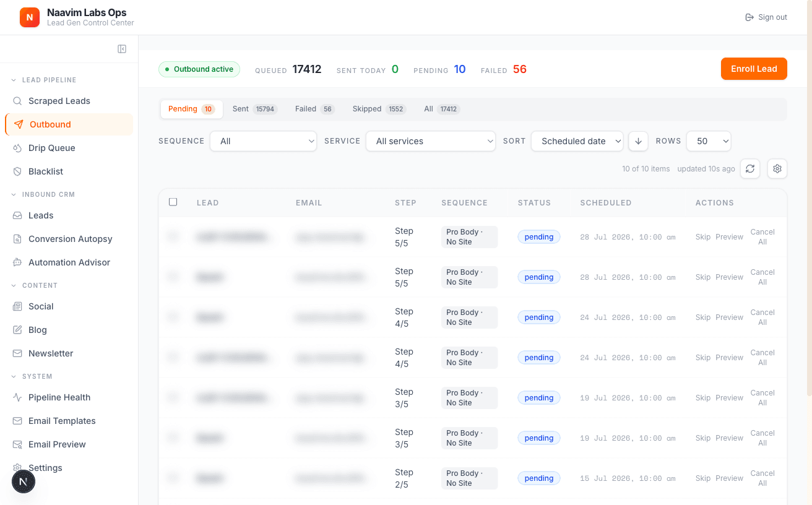The width and height of the screenshot is (812, 505).
Task: Open the Rows dropdown showing 50
Action: (x=709, y=141)
